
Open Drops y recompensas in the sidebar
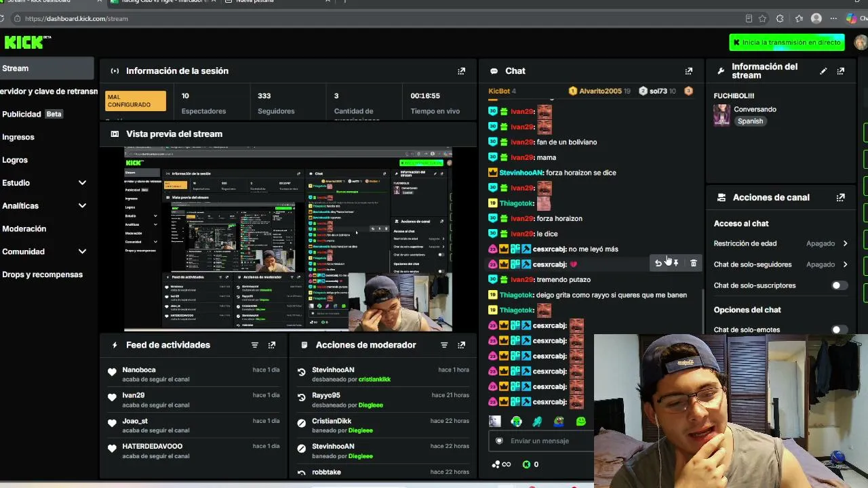[42, 274]
